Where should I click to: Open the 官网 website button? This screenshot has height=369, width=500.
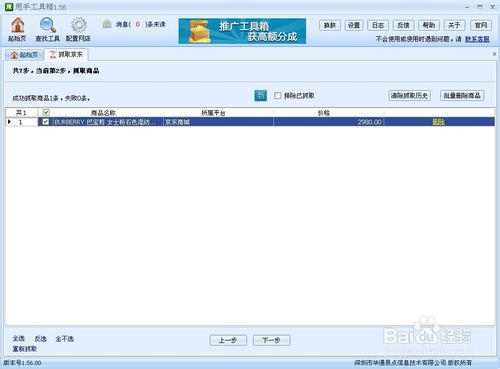point(481,25)
